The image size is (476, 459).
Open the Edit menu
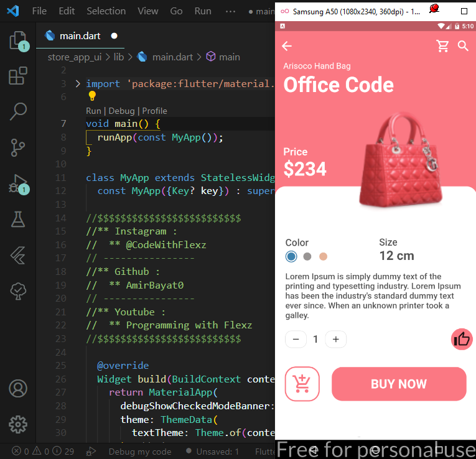pyautogui.click(x=67, y=11)
